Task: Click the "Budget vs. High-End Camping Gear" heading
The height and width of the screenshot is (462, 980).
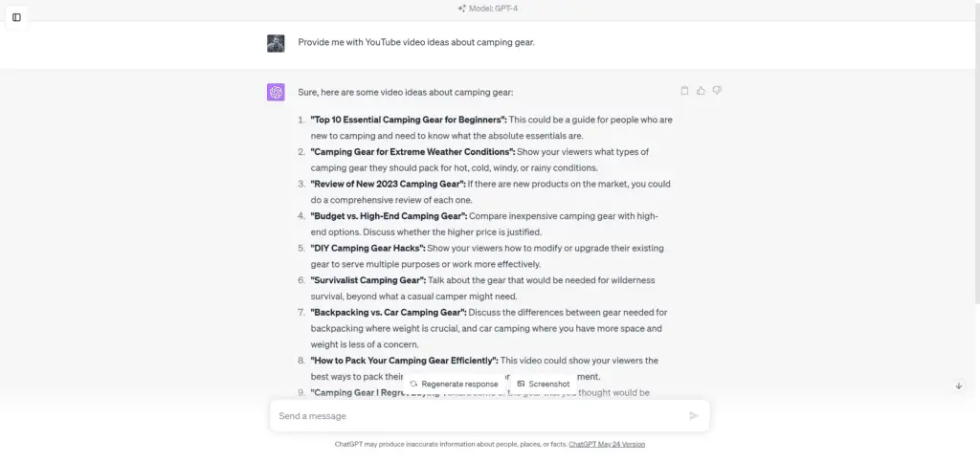Action: click(389, 216)
